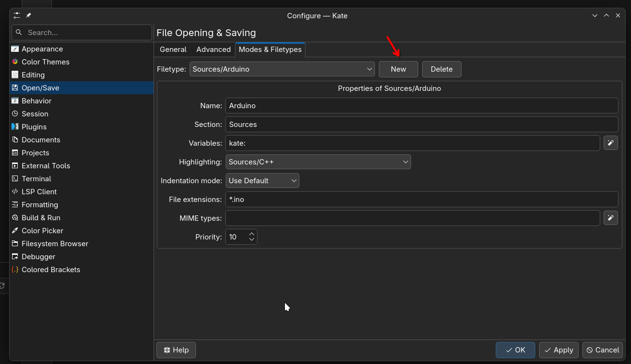The width and height of the screenshot is (631, 364).
Task: Switch to the General tab
Action: (173, 50)
